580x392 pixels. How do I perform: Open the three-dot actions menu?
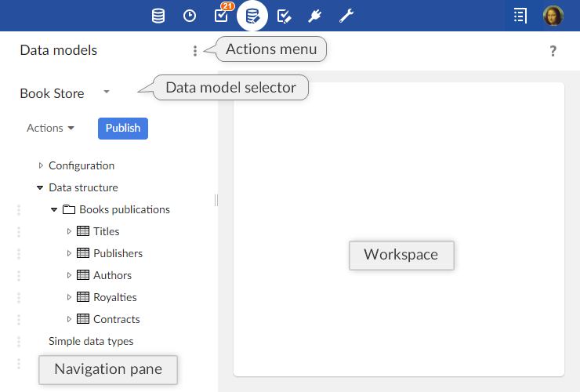(x=195, y=51)
